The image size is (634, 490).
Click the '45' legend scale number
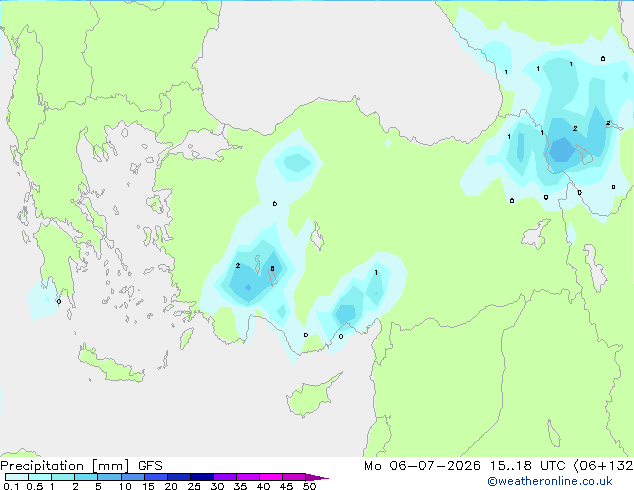287,486
